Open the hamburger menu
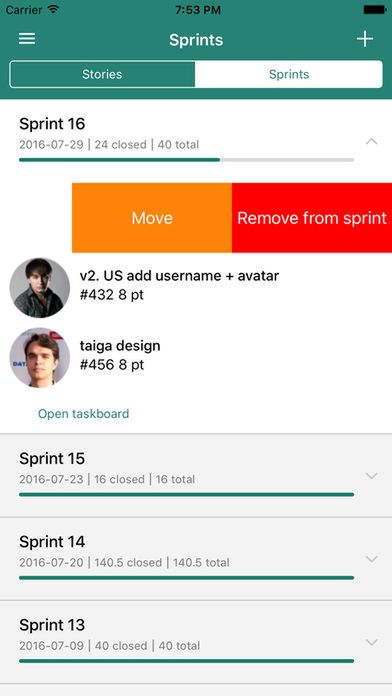Screen dimensions: 392x696 (x=27, y=39)
